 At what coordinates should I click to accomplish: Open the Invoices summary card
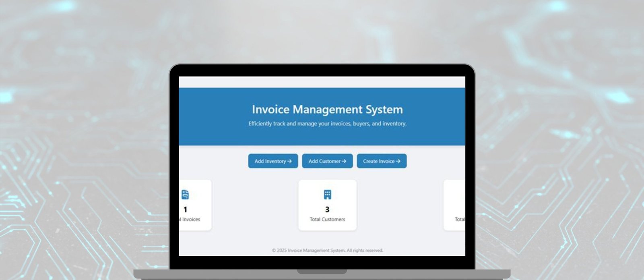(x=195, y=205)
